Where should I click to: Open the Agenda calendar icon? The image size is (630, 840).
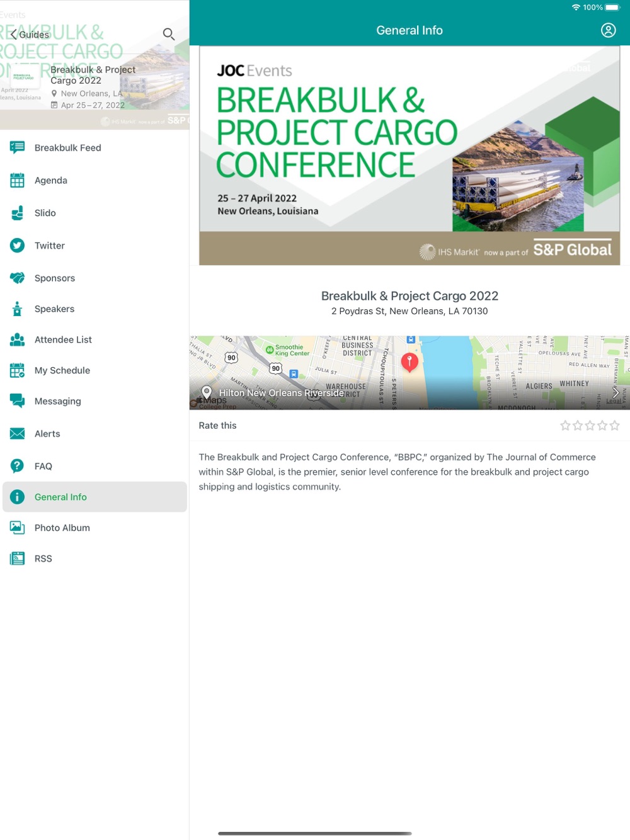[17, 181]
